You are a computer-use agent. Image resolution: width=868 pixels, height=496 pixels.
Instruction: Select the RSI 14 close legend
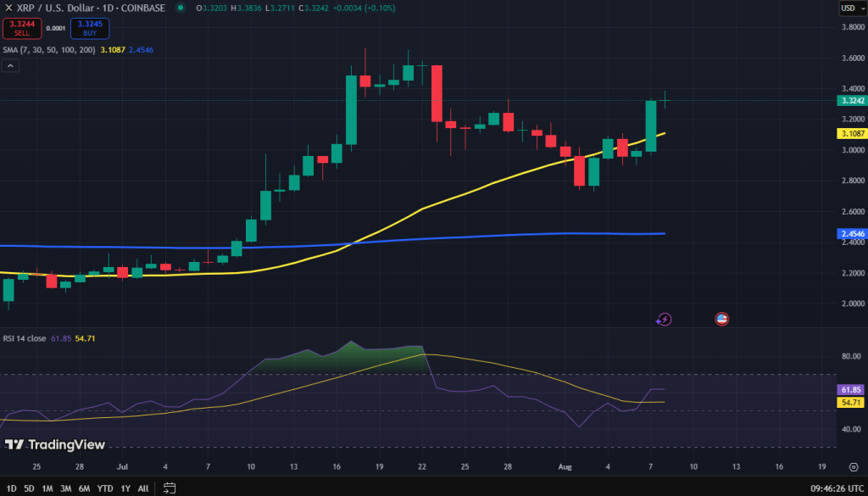click(25, 338)
